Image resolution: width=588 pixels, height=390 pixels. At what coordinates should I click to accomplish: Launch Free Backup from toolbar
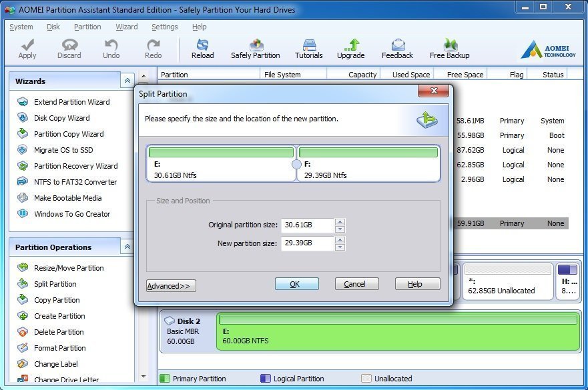click(449, 49)
